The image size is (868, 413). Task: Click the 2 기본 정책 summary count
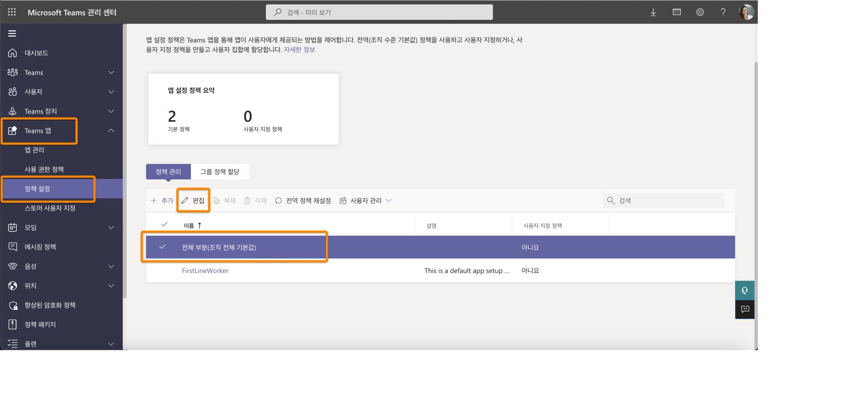172,117
